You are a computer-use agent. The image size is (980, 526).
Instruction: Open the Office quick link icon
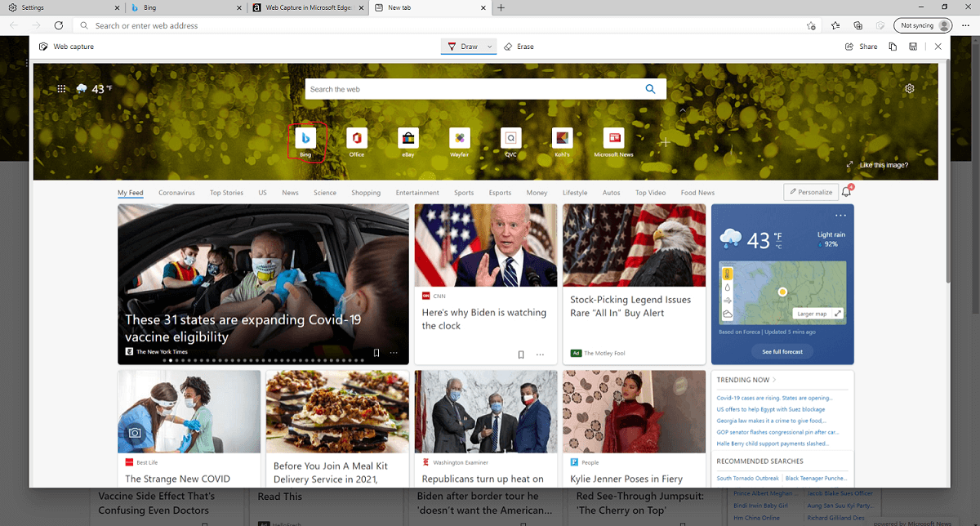356,139
